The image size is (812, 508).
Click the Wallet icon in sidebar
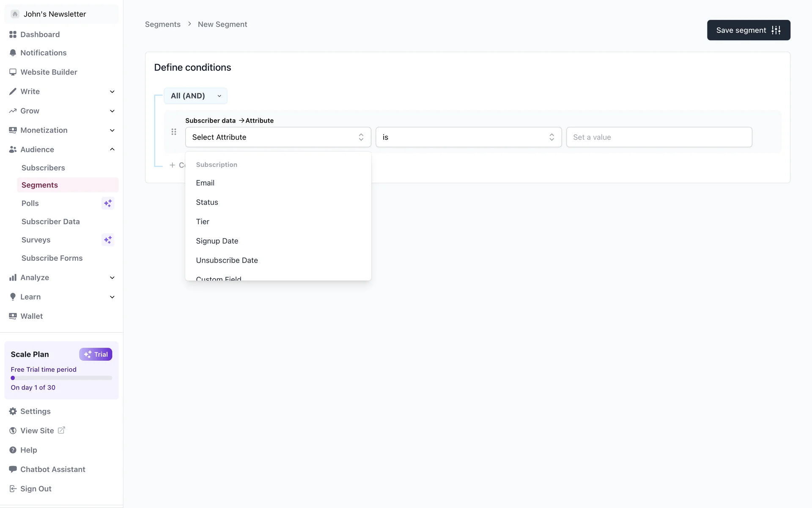[13, 316]
